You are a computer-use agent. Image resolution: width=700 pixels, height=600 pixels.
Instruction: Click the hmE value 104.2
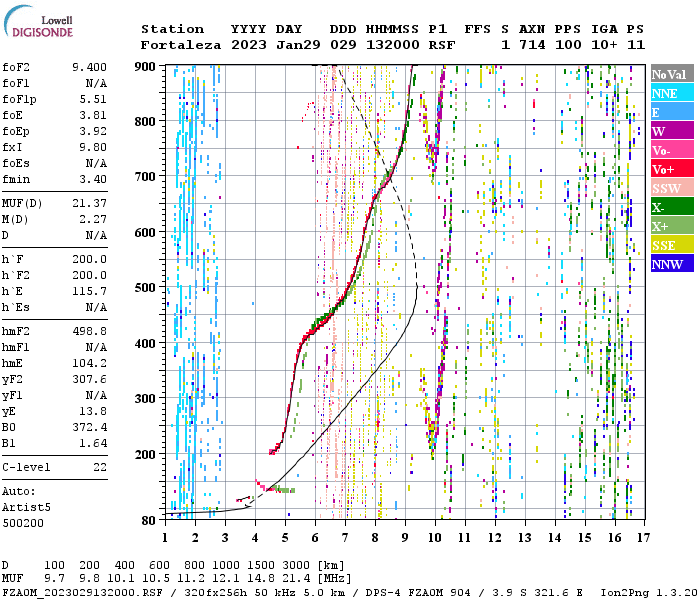coord(89,363)
